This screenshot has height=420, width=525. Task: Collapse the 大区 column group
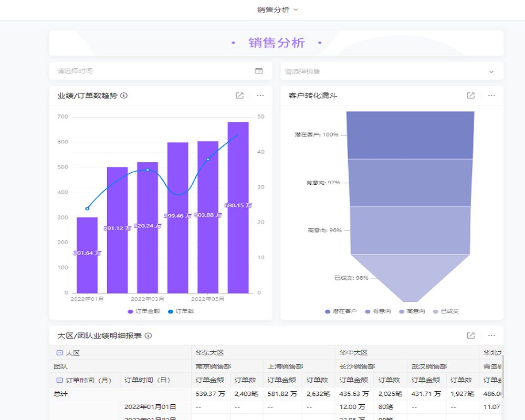[x=59, y=352]
